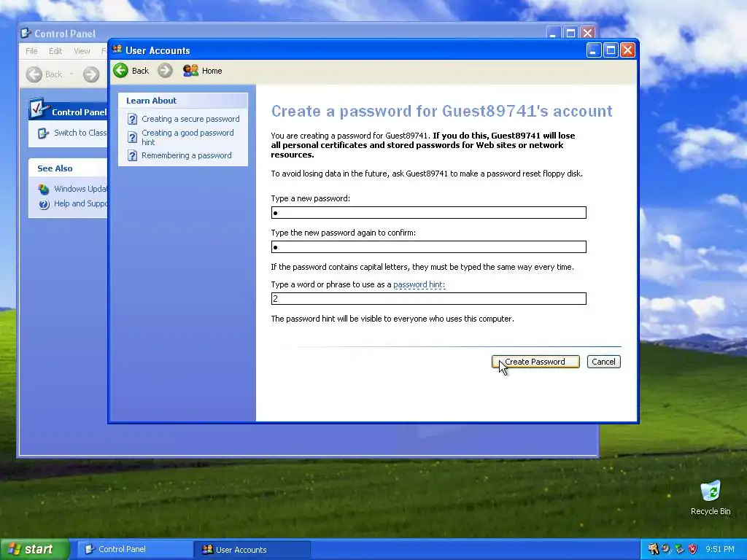Focus the password hint text field
Viewport: 747px width, 560px height.
(429, 298)
